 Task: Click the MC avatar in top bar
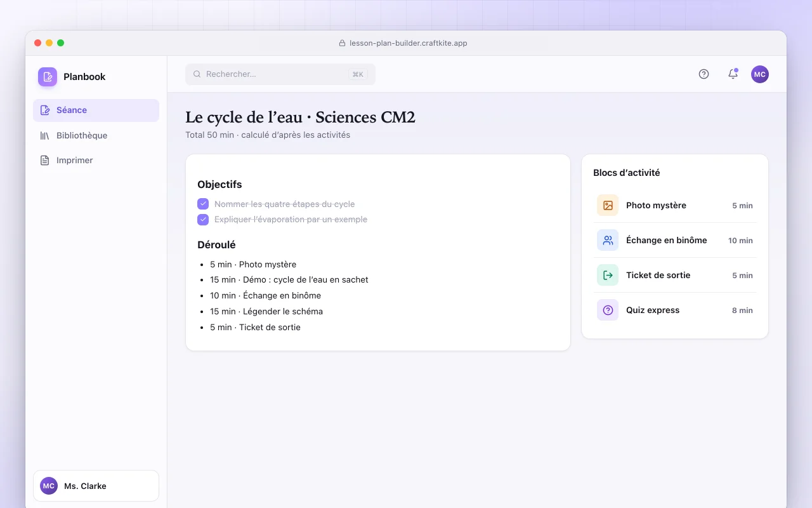(x=760, y=74)
